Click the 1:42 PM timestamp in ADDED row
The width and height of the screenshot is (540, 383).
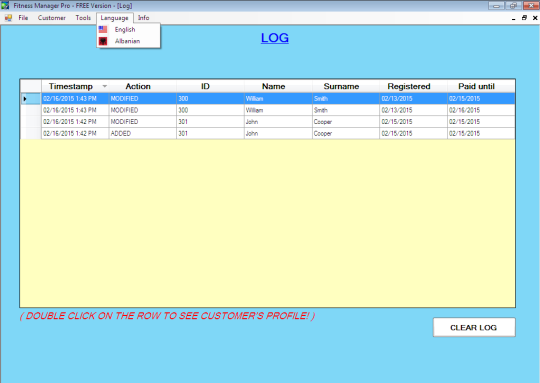click(75, 133)
